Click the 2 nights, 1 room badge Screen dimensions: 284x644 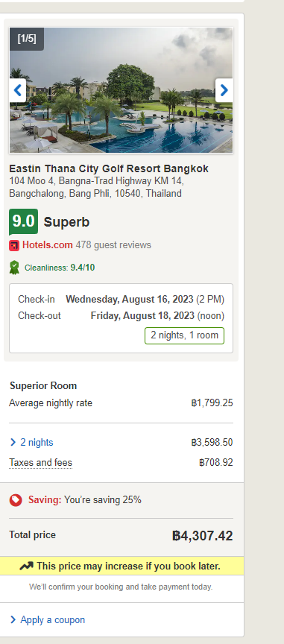coord(185,335)
